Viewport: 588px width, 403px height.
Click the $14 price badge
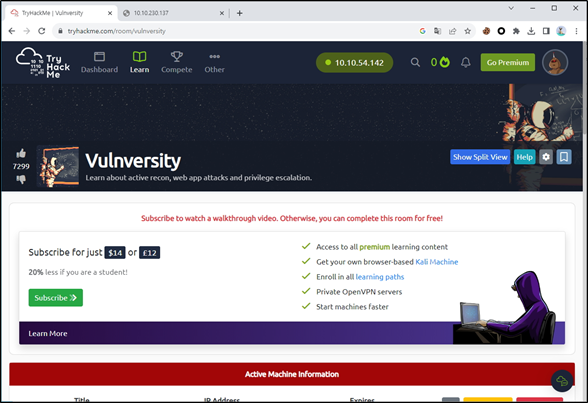pos(115,253)
